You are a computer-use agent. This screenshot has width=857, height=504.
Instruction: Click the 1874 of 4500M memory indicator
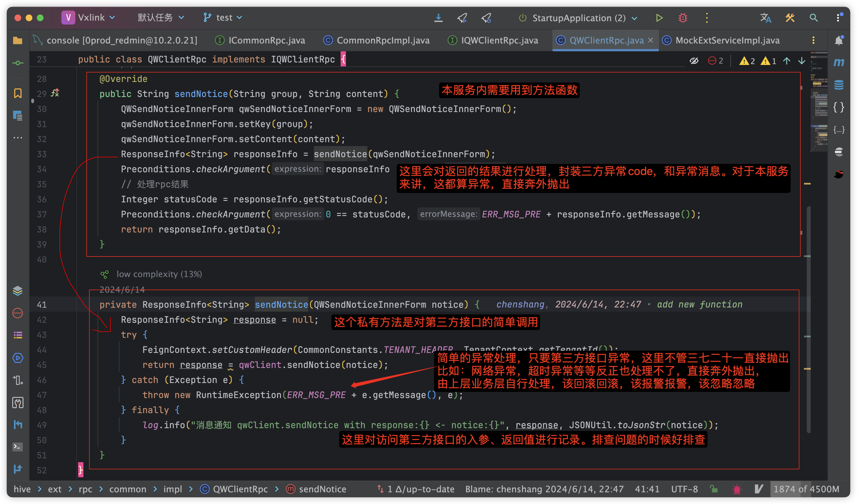pos(806,489)
